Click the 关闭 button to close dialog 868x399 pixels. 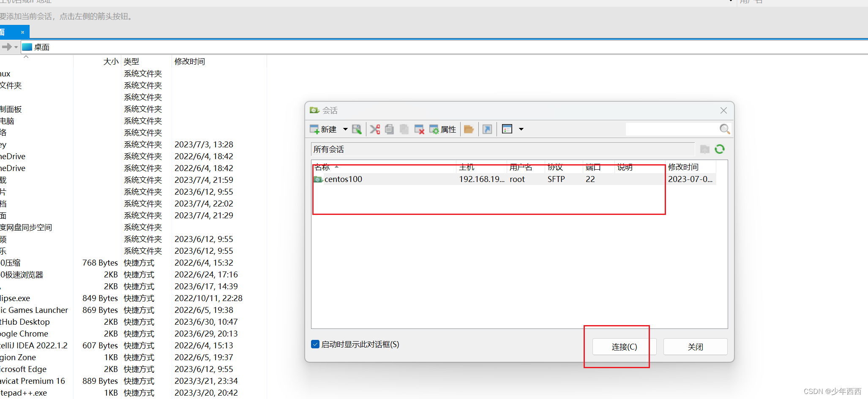(x=695, y=346)
